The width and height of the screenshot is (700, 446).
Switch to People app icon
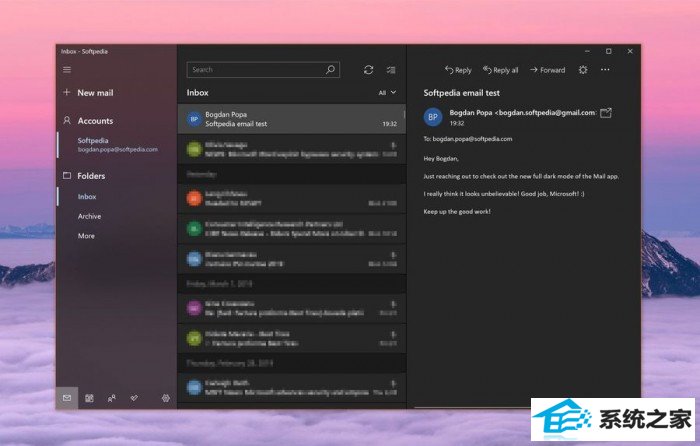pyautogui.click(x=112, y=398)
